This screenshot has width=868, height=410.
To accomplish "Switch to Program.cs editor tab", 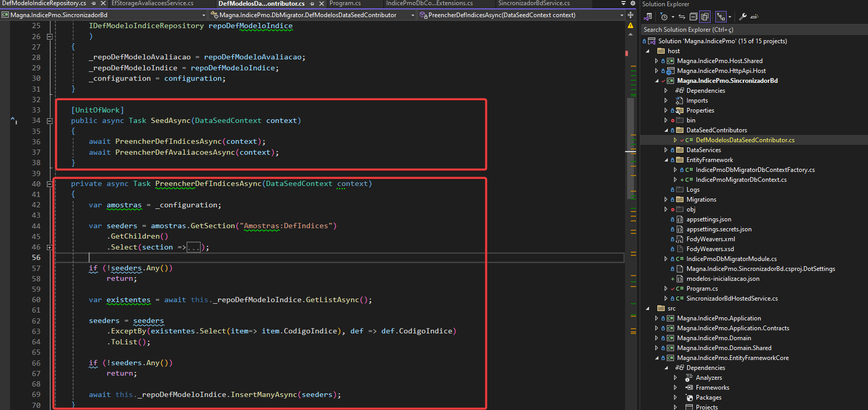I will [x=345, y=3].
